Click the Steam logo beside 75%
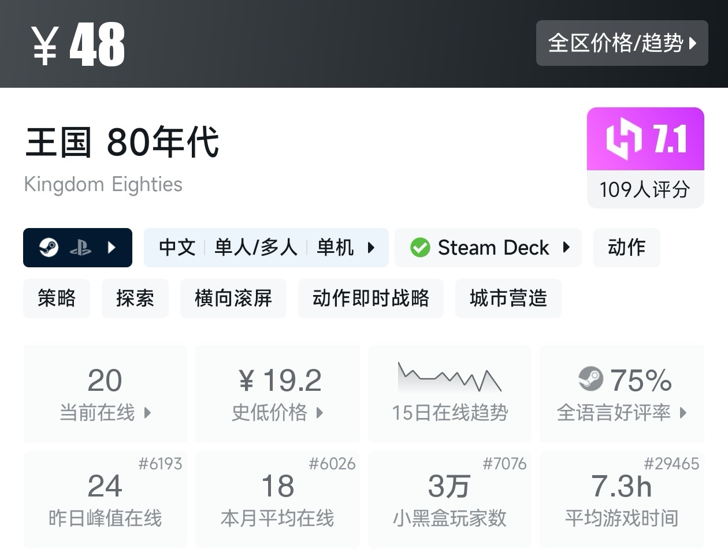Screen dimensions: 728x560 click(x=590, y=379)
